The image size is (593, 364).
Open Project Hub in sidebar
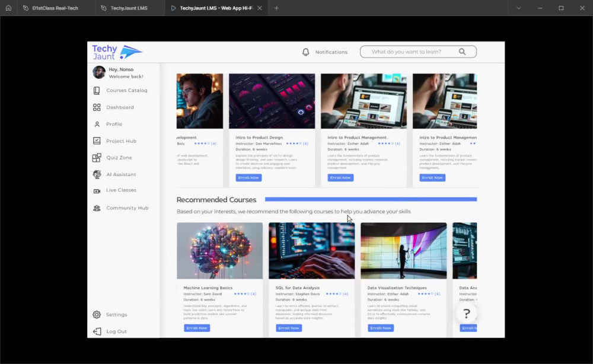121,141
